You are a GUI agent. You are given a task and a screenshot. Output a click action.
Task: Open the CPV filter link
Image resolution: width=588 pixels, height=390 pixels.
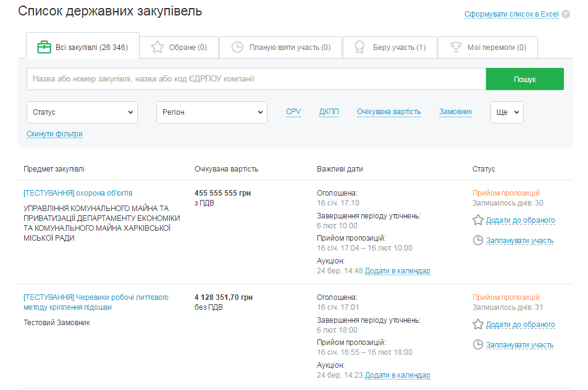[x=293, y=112]
